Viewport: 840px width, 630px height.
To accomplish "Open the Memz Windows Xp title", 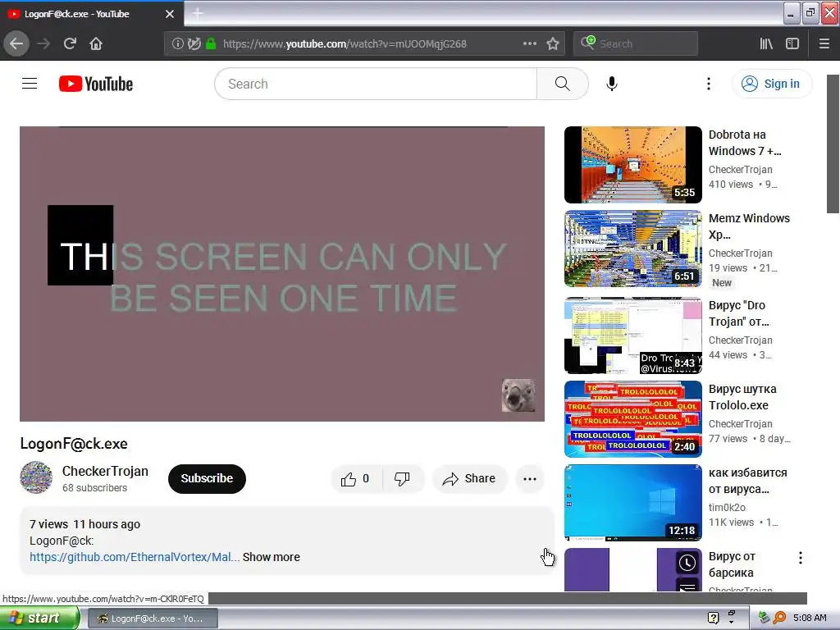I will [x=749, y=226].
